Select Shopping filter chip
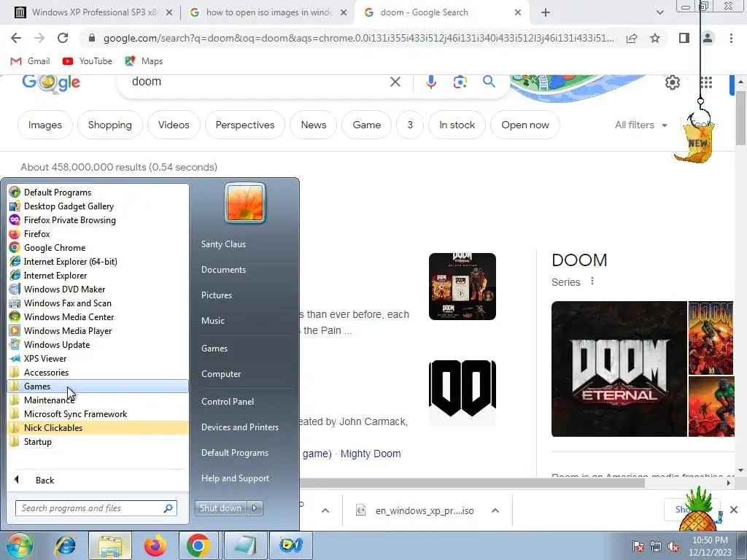 click(110, 125)
